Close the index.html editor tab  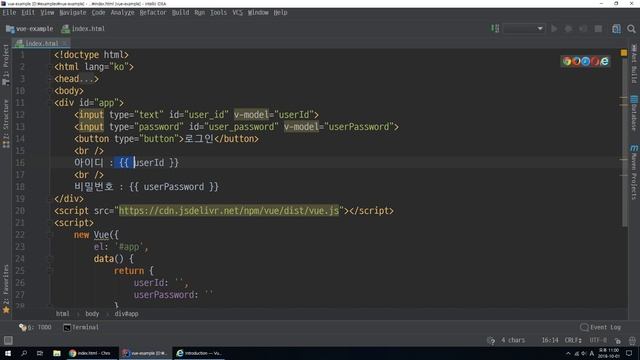click(65, 43)
